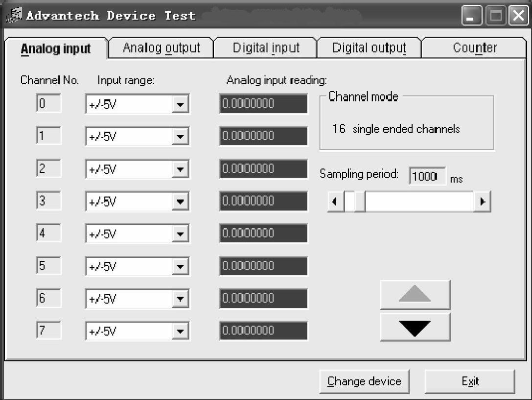Click the 'ms' unit label
The width and height of the screenshot is (532, 400).
[x=456, y=179]
